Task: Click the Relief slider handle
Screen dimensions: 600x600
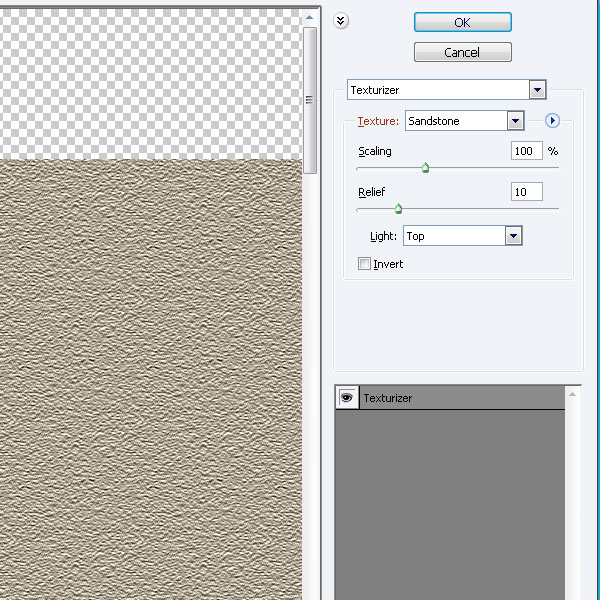Action: click(398, 209)
